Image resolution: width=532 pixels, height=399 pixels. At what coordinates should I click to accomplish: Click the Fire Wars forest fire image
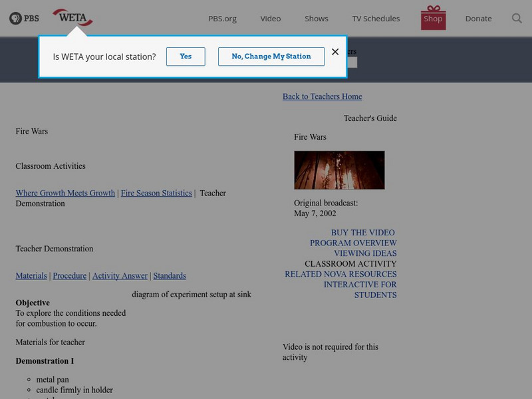(339, 170)
